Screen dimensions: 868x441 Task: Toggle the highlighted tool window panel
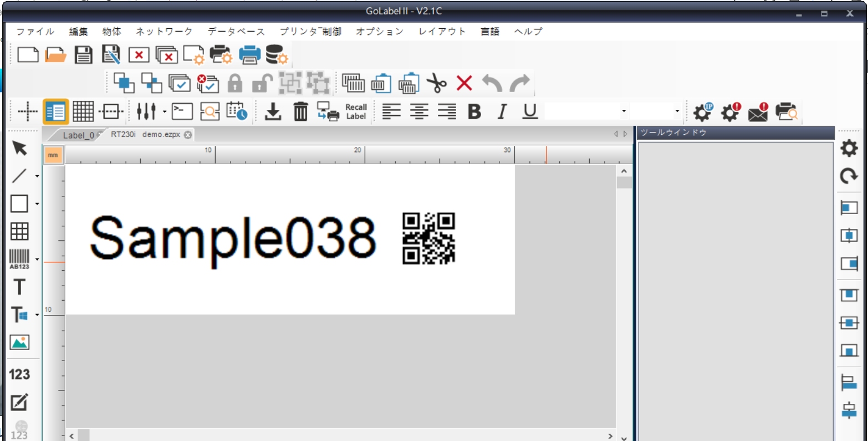click(x=55, y=111)
